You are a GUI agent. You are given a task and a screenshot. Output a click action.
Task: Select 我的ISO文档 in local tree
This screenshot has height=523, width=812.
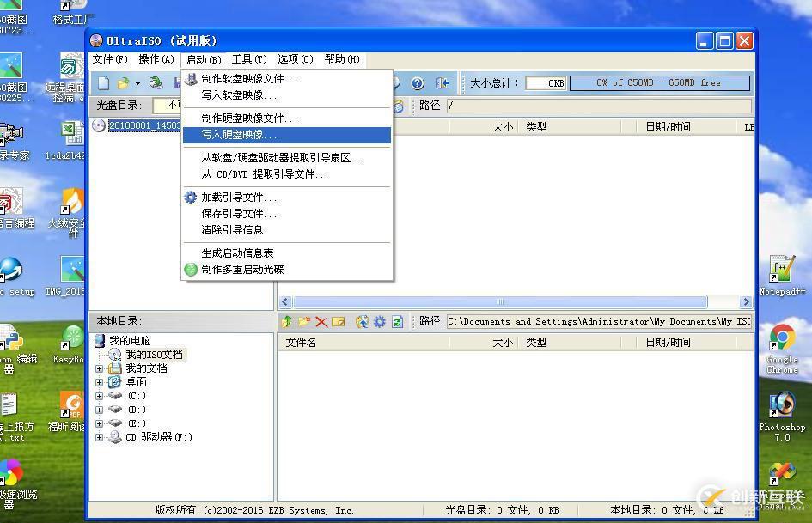click(154, 355)
